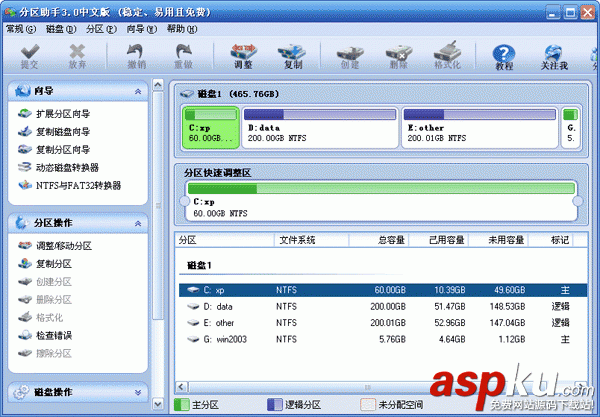
Task: Grab the right resize handle of C:xp bar
Action: [x=577, y=201]
